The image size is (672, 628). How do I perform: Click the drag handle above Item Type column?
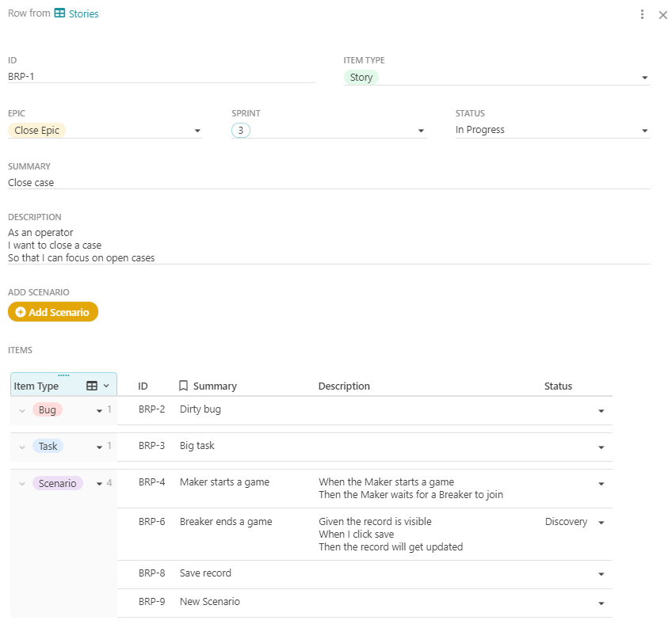pos(63,375)
